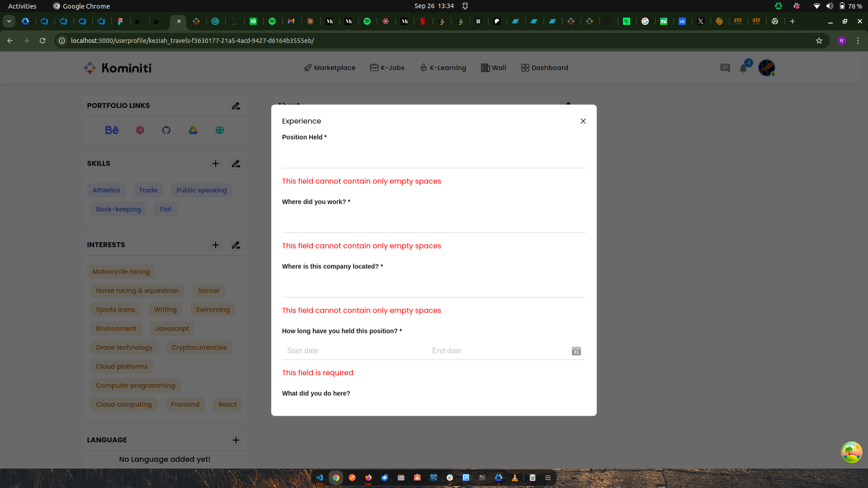The height and width of the screenshot is (488, 868).
Task: Open the K-Jobs nav item
Action: tap(387, 68)
